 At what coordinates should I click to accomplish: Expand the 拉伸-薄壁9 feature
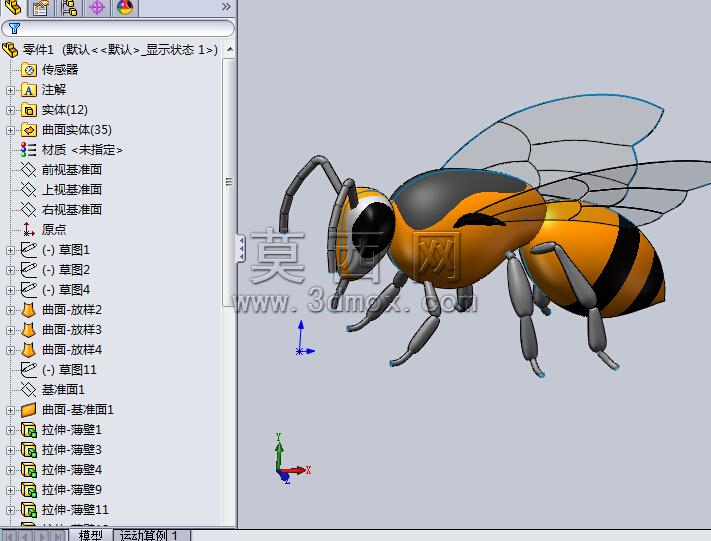coord(10,490)
